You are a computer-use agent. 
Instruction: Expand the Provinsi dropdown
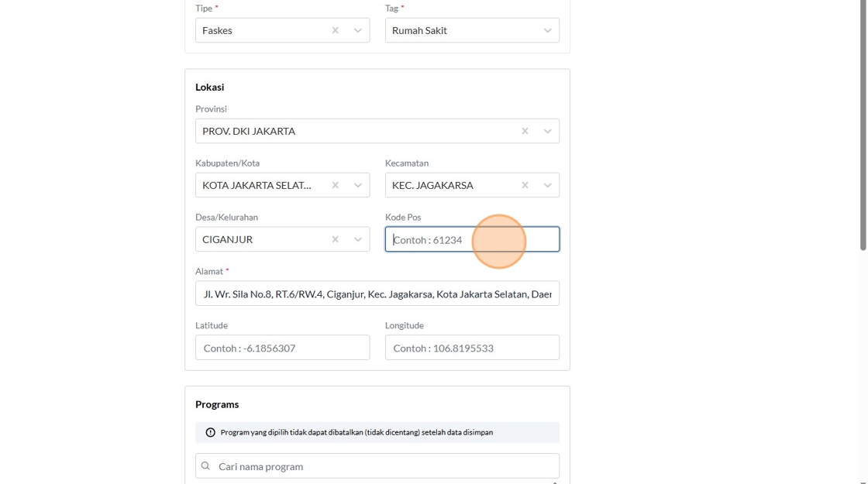[x=547, y=131]
